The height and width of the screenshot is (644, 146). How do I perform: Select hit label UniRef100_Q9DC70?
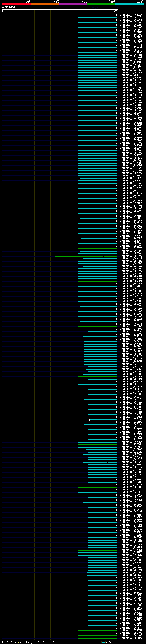(x=131, y=289)
